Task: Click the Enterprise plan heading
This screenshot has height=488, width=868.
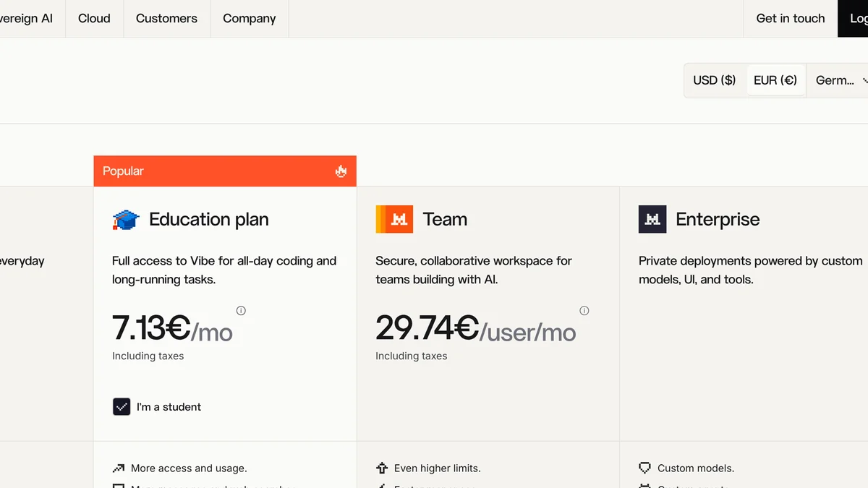Action: coord(718,219)
